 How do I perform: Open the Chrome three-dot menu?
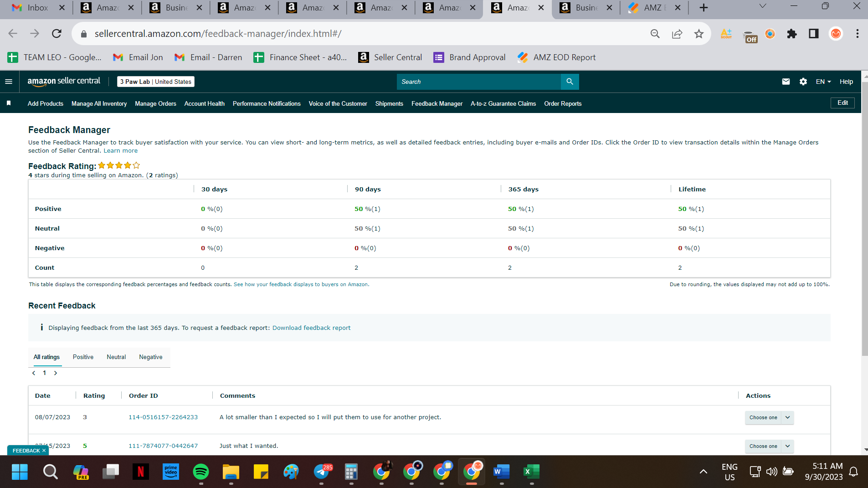pyautogui.click(x=858, y=34)
